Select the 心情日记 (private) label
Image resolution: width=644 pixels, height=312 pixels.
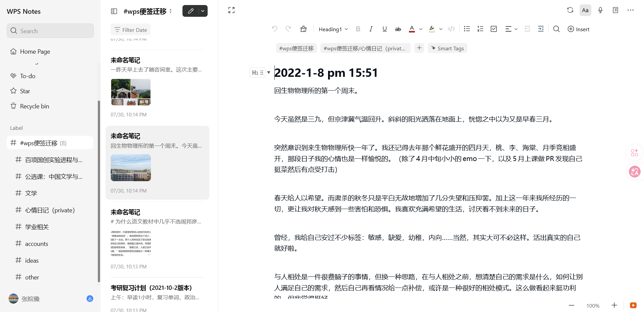tap(50, 210)
